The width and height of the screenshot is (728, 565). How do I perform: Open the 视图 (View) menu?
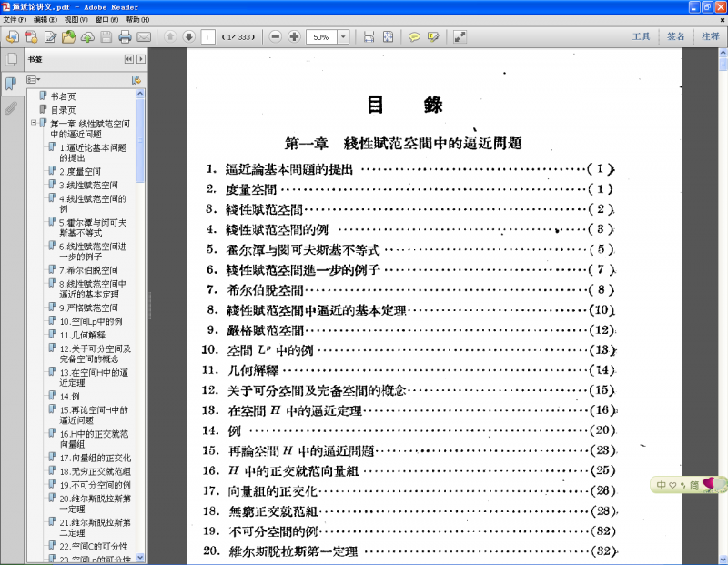(76, 19)
